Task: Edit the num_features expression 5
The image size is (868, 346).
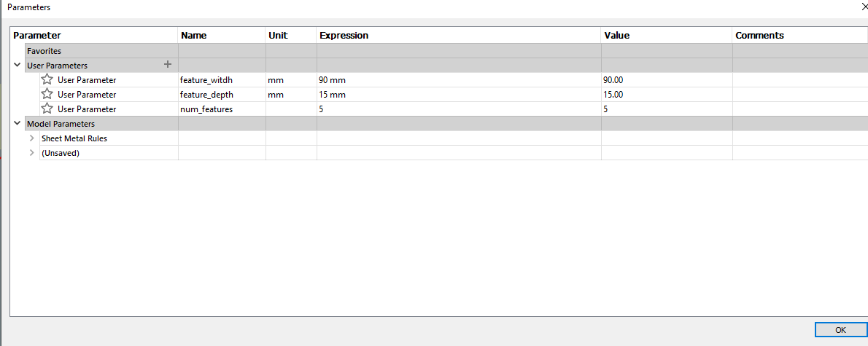Action: point(459,109)
